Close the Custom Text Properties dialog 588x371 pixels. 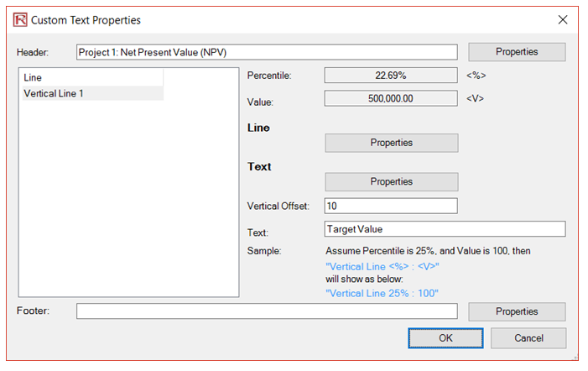coord(563,19)
